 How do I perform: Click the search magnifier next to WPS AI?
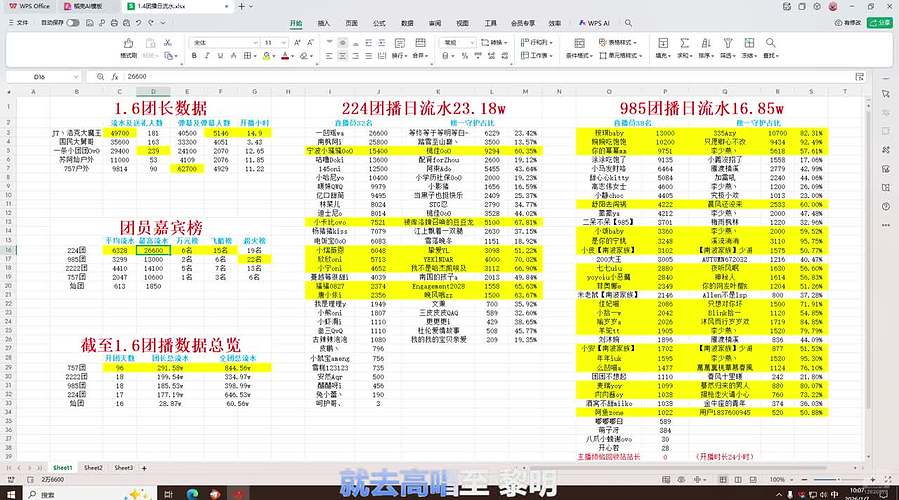point(628,23)
